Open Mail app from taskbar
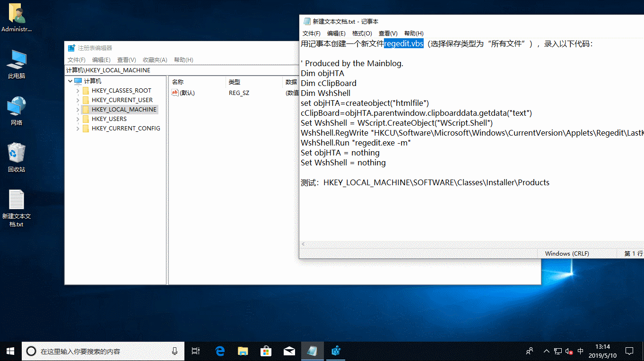The height and width of the screenshot is (361, 644). [x=289, y=351]
